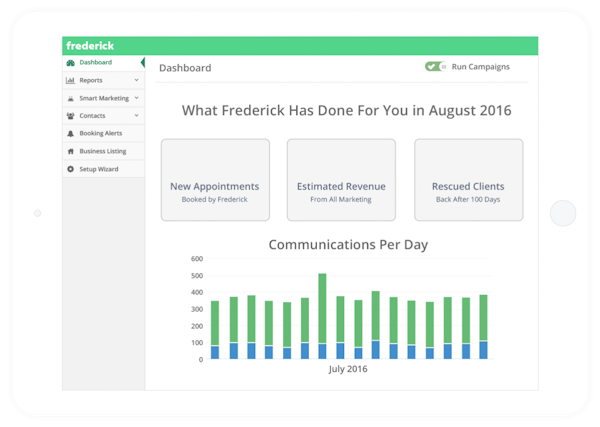Click the Business Listing house icon
600x427 pixels.
click(x=70, y=151)
